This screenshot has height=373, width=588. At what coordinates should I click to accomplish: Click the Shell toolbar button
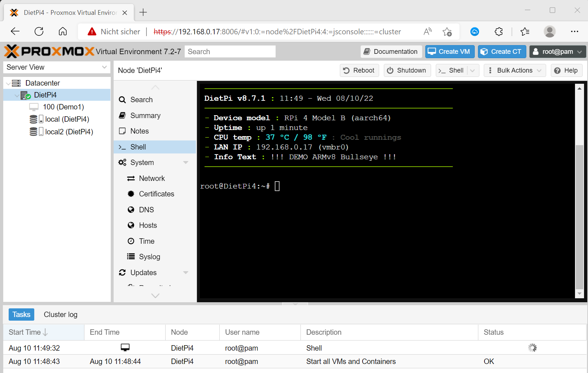(x=452, y=70)
